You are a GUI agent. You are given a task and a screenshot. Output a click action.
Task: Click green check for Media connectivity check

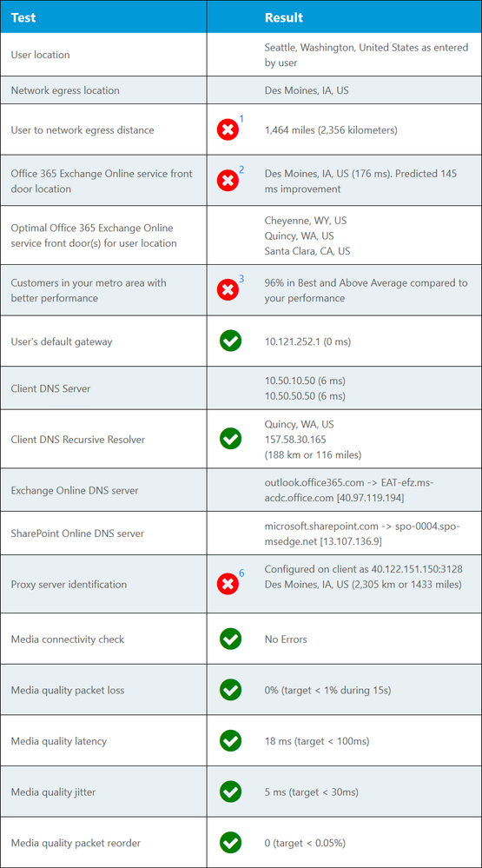(x=230, y=639)
